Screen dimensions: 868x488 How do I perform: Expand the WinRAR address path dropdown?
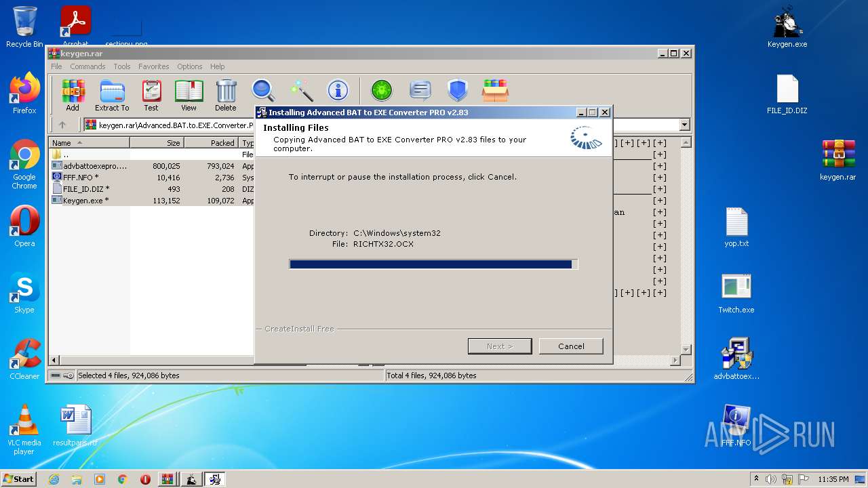point(684,125)
